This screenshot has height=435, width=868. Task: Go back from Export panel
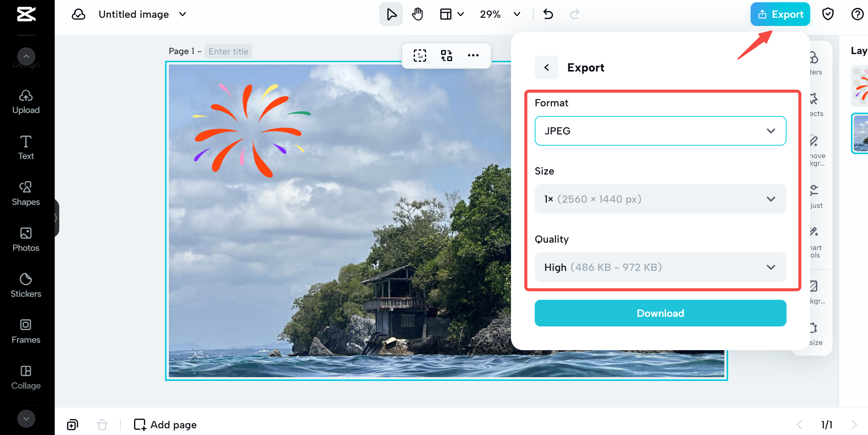[547, 67]
